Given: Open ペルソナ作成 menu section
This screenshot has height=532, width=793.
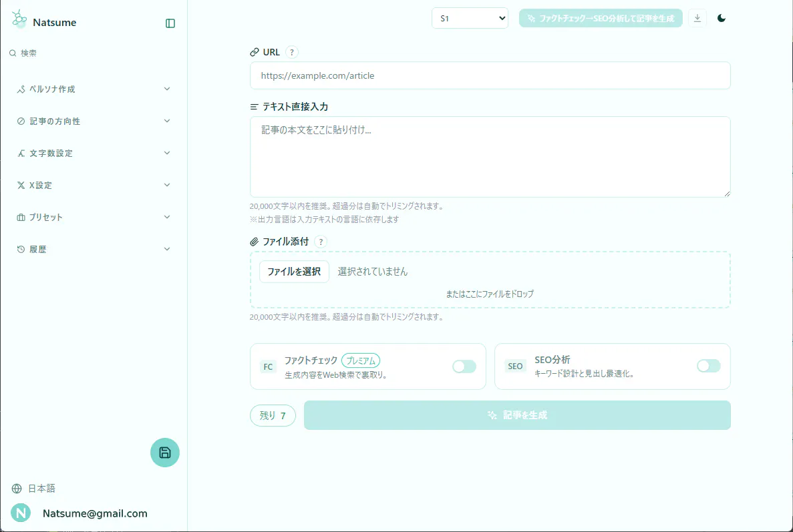Looking at the screenshot, I should [94, 89].
